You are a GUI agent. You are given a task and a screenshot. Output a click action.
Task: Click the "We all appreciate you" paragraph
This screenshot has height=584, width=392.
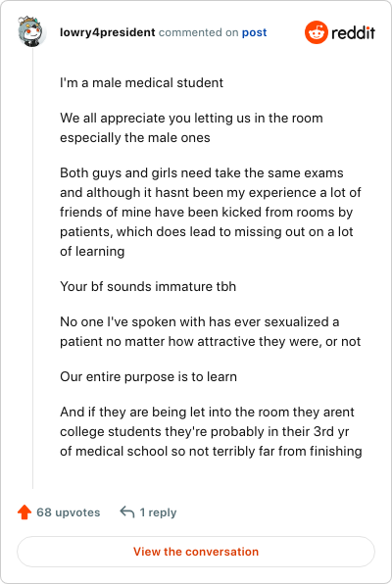(191, 127)
